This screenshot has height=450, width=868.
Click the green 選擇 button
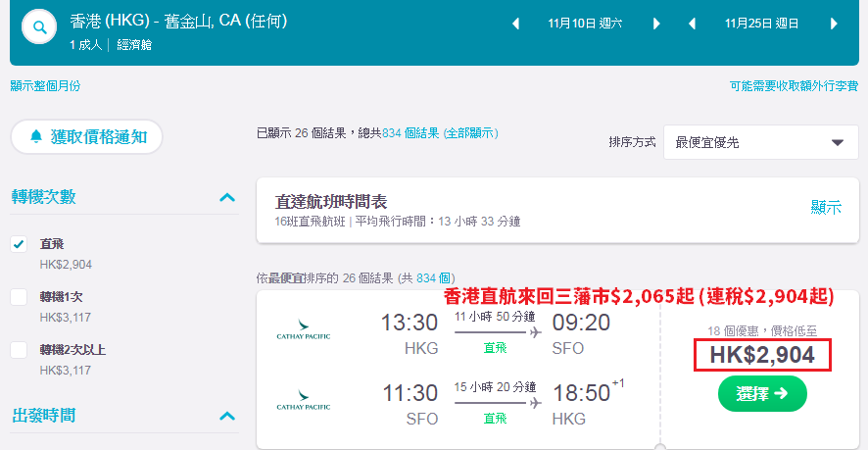(x=762, y=393)
